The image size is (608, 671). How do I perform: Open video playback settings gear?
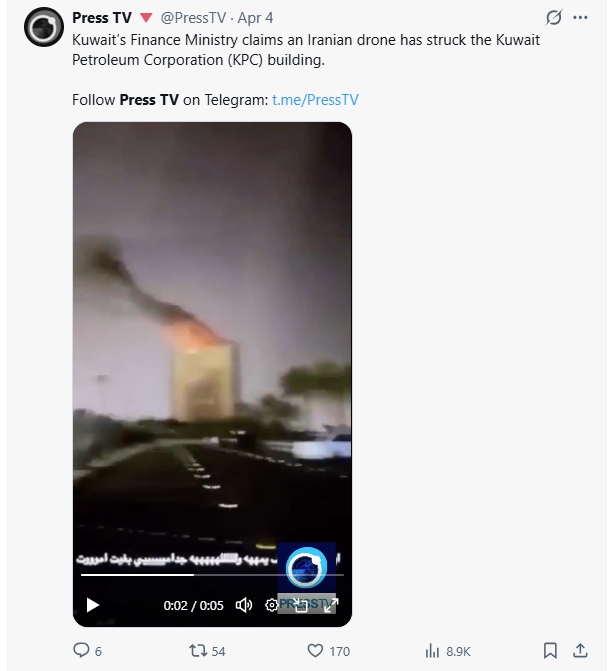[271, 605]
